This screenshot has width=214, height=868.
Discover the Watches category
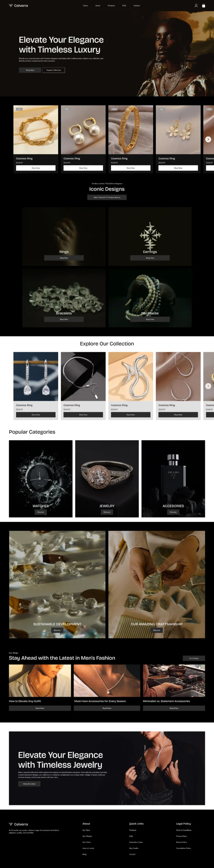[x=41, y=512]
